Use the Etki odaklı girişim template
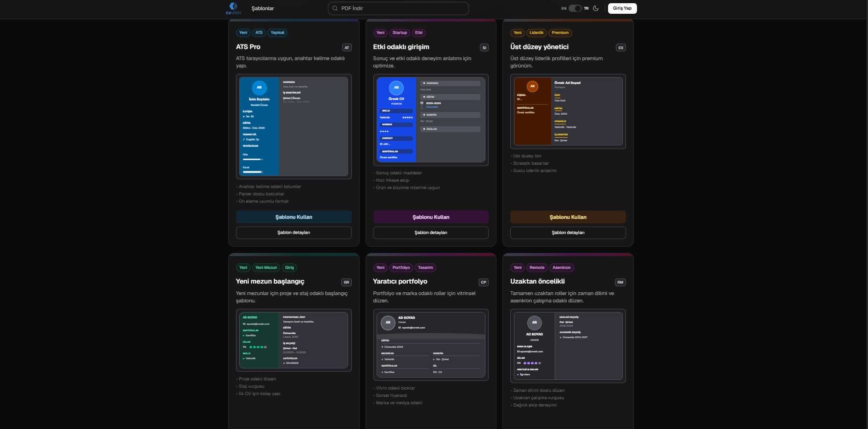Screen dimensions: 868x429 [x=431, y=217]
